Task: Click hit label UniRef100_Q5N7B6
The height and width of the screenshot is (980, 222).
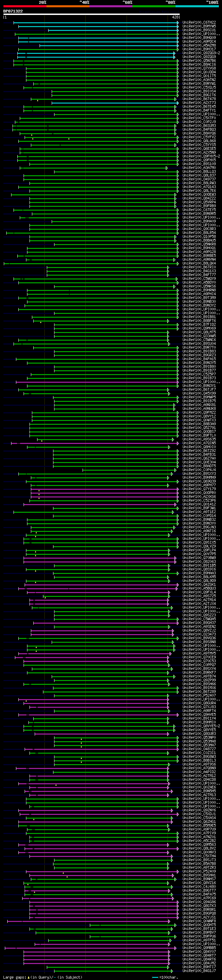Action: pyautogui.click(x=199, y=60)
